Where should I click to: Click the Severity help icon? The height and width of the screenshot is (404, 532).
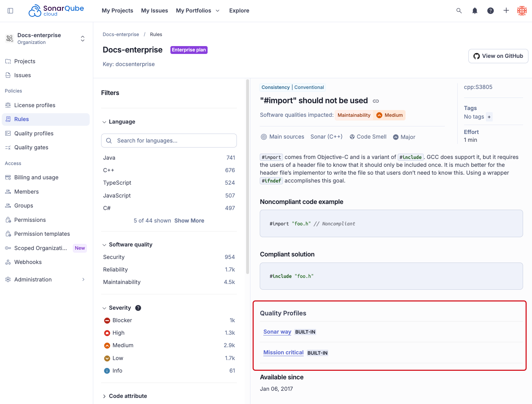[x=138, y=308]
